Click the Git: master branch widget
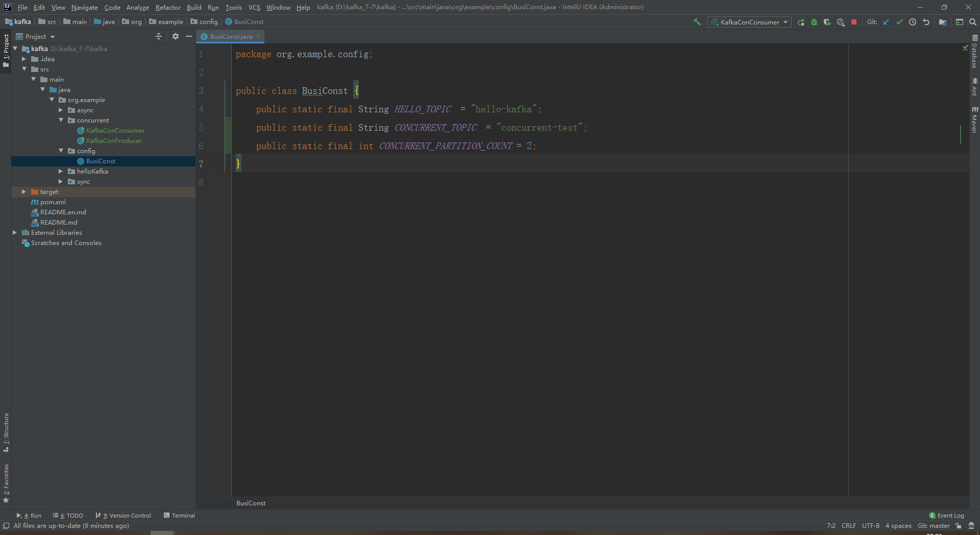The height and width of the screenshot is (535, 980). (x=934, y=526)
